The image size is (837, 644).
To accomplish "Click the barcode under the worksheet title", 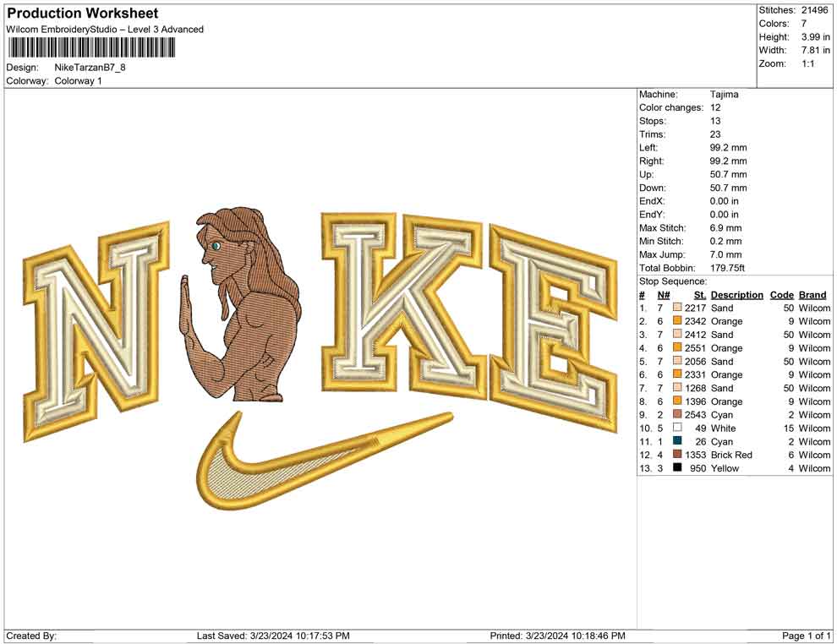I will pyautogui.click(x=90, y=48).
